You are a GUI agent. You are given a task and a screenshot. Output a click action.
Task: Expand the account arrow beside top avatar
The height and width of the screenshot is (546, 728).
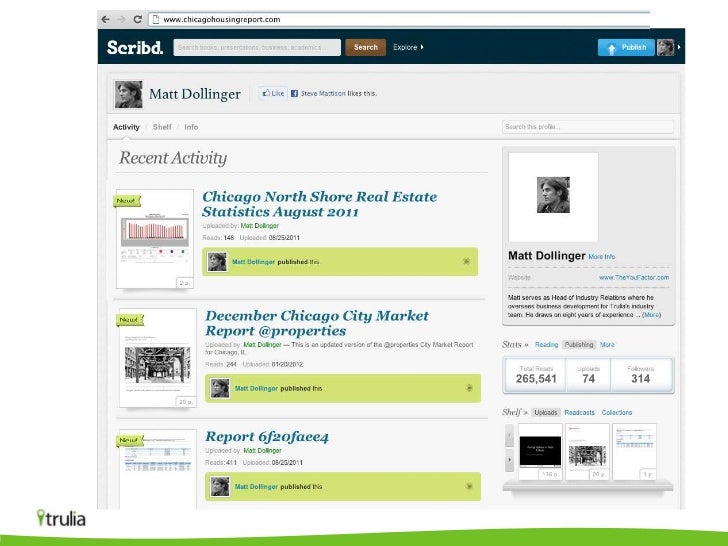click(x=679, y=47)
